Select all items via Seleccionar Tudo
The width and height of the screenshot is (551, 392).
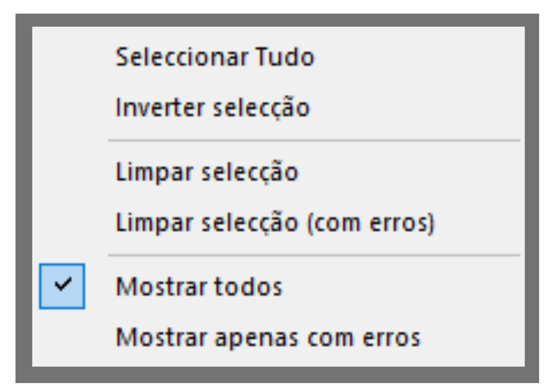215,57
